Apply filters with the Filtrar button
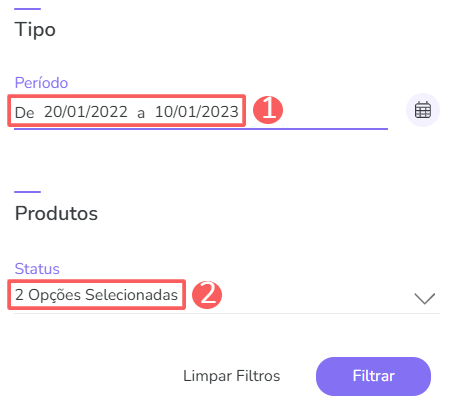 (373, 376)
